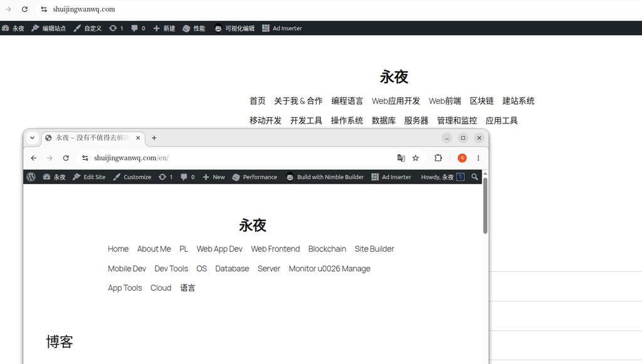Open comments icon in front admin bar
Viewport: 642px width, 364px height.
pyautogui.click(x=187, y=177)
